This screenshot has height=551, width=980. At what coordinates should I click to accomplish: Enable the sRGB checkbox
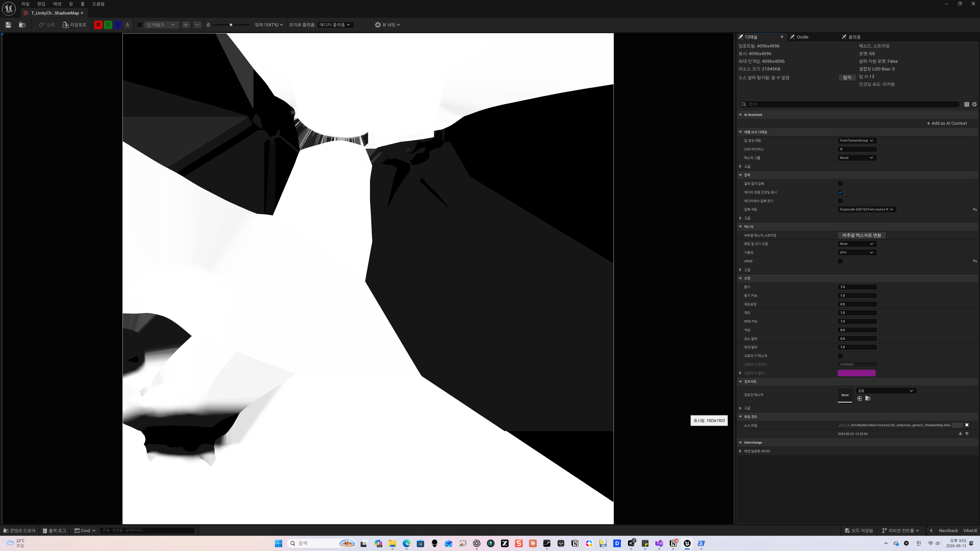[x=840, y=261]
